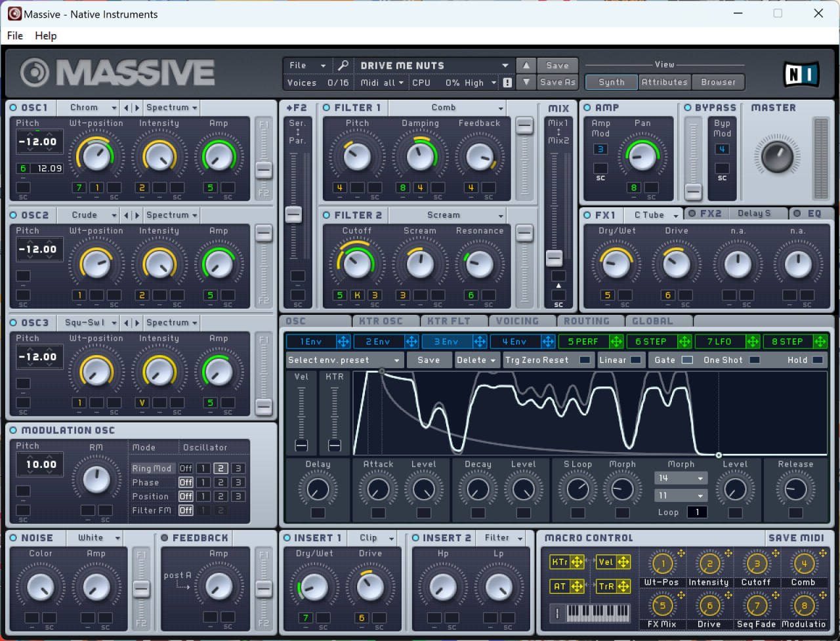Click OSC1 Pitch value -12.00 field
The width and height of the screenshot is (840, 641).
38,142
